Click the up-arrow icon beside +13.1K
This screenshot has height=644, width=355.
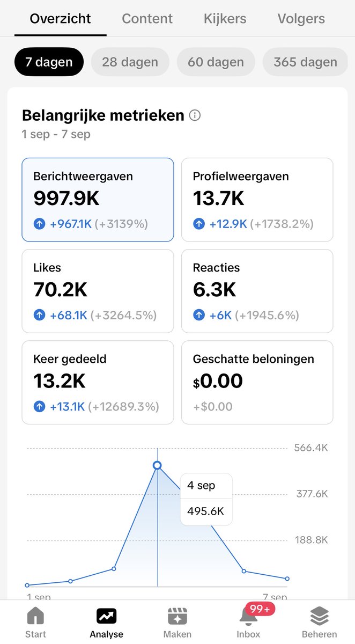(x=39, y=406)
